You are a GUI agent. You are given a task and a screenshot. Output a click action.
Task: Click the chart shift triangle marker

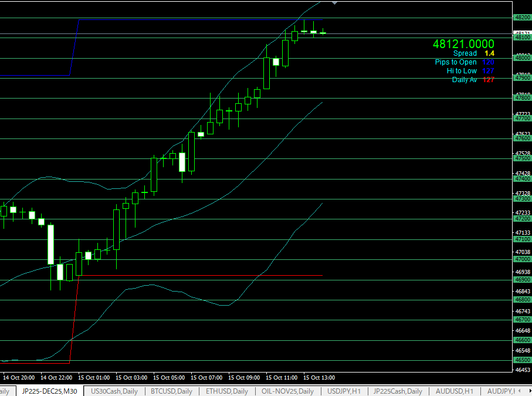(x=334, y=3)
